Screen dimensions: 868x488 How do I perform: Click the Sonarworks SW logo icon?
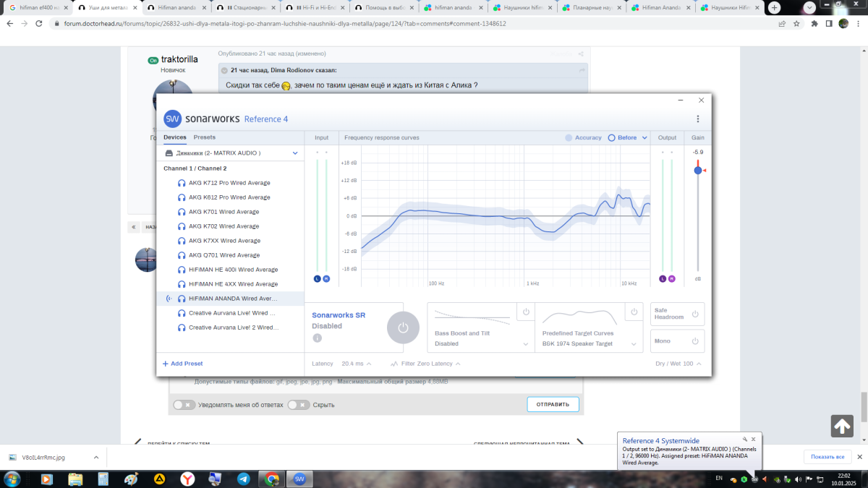pos(172,119)
